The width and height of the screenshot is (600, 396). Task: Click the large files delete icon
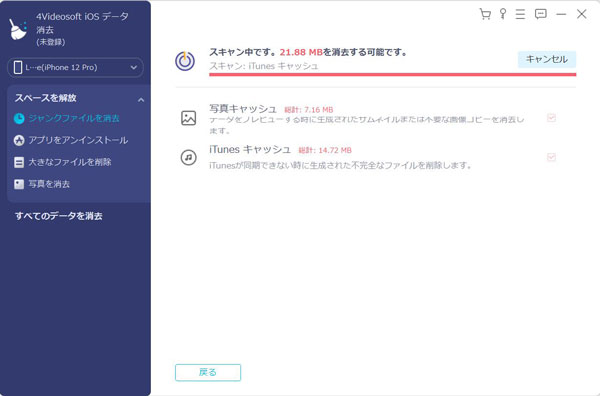(x=19, y=162)
